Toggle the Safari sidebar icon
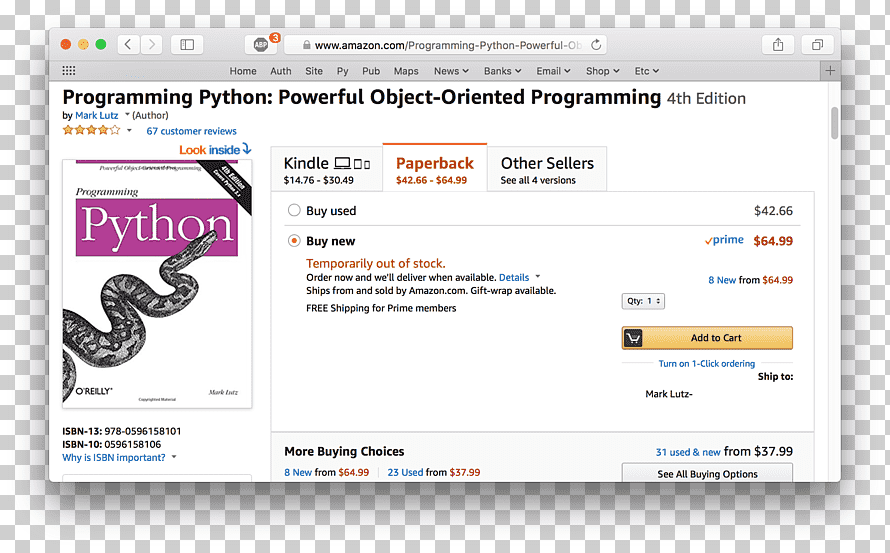 (187, 44)
